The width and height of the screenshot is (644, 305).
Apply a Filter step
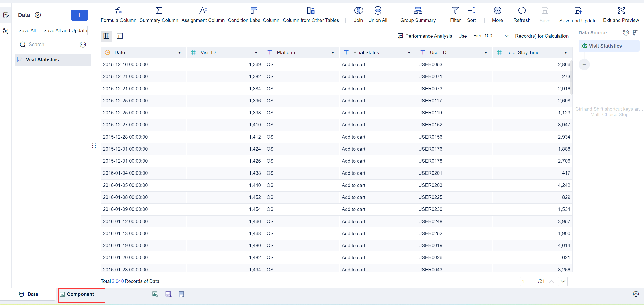tap(455, 15)
